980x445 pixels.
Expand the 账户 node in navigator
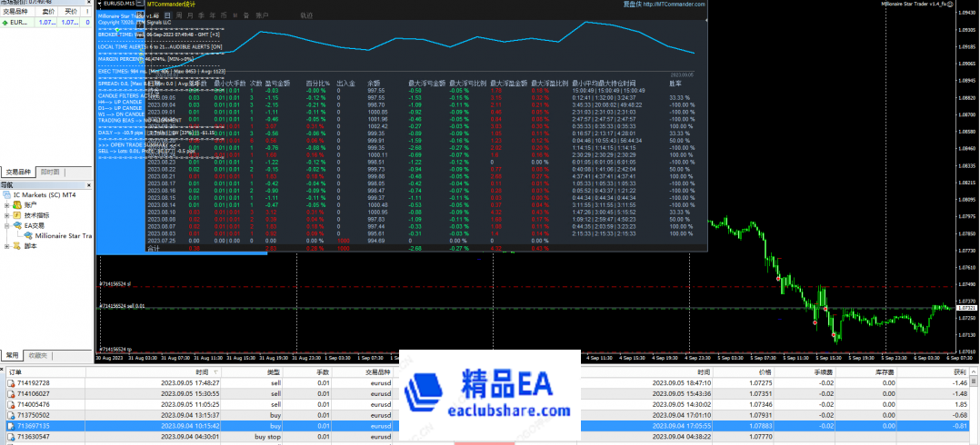(x=6, y=205)
